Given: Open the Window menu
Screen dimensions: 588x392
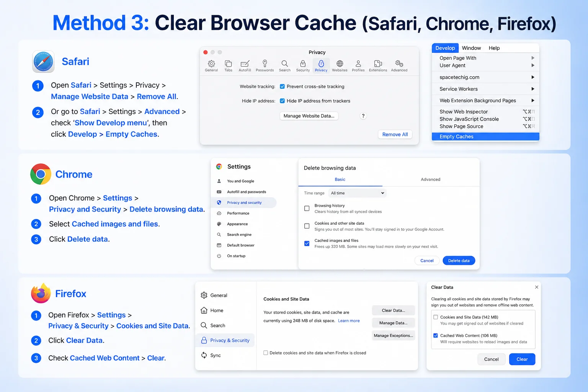Looking at the screenshot, I should (471, 48).
